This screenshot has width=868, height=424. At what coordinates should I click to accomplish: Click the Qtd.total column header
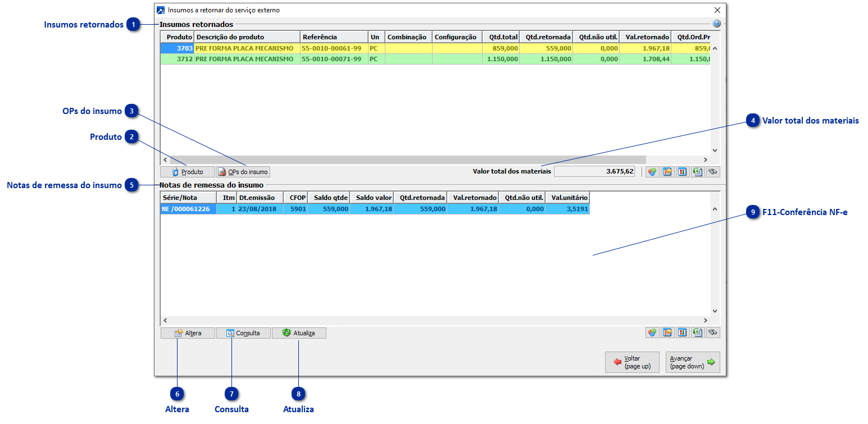501,37
